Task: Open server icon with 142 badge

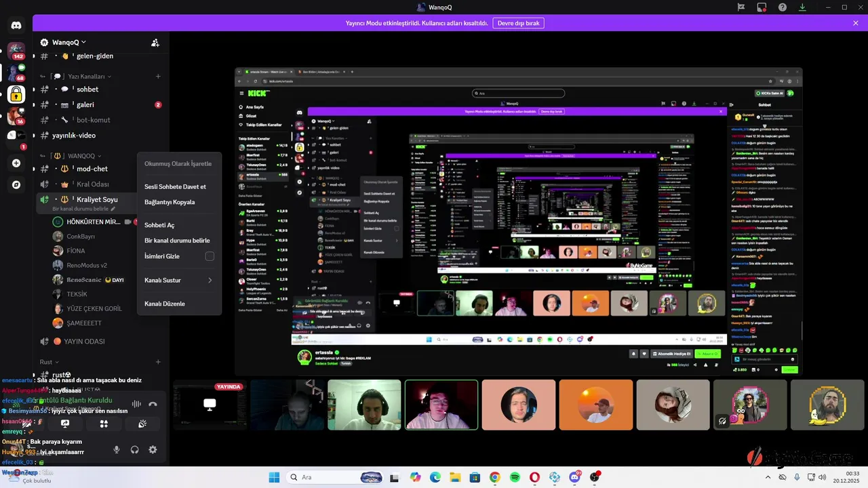Action: point(16,51)
